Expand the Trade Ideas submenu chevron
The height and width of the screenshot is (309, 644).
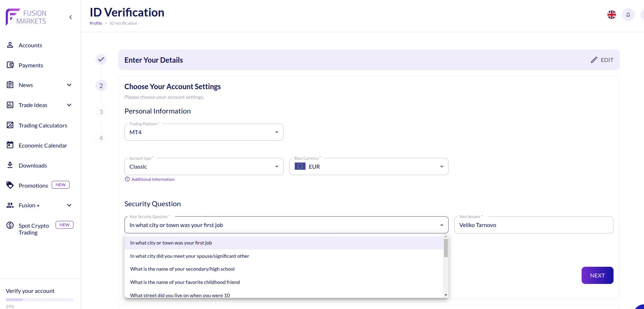(69, 105)
